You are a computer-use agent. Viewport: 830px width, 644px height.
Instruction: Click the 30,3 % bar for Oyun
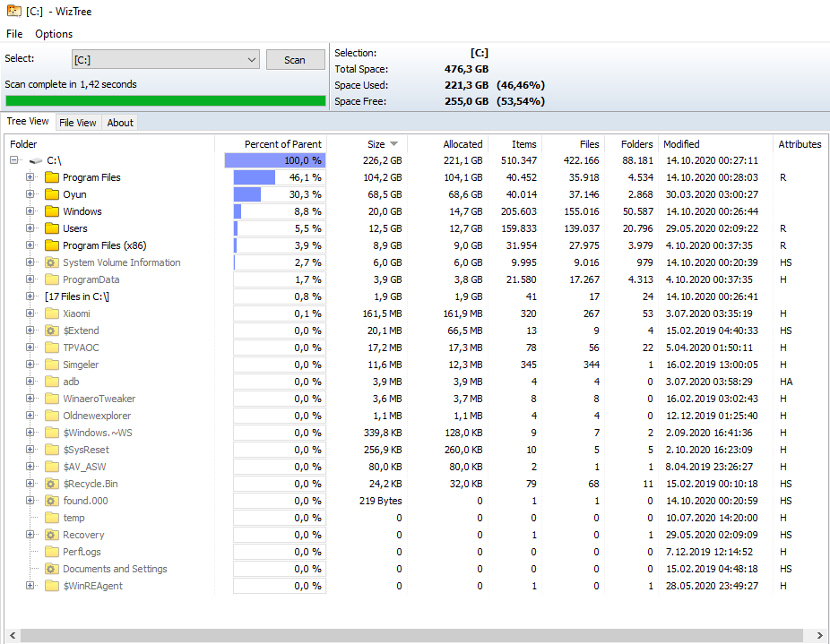(280, 194)
